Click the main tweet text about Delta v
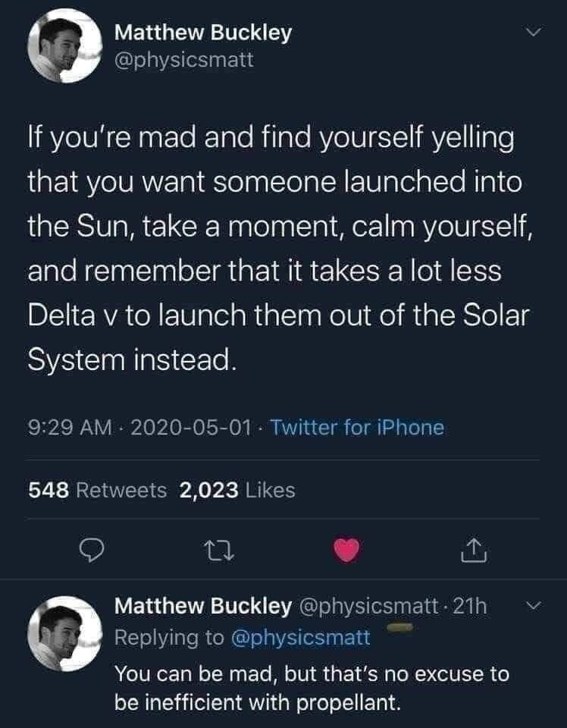Viewport: 567px width, 728px height. pos(280,249)
